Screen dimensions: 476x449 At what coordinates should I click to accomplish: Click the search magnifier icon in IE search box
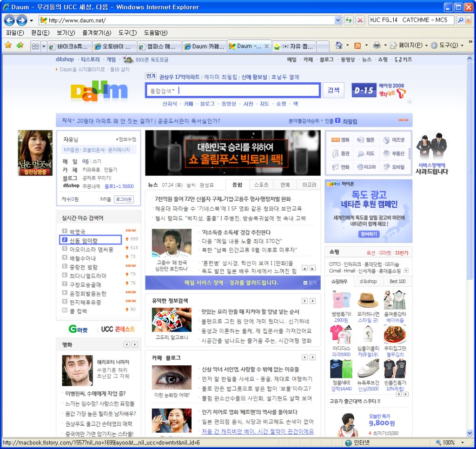[x=461, y=20]
